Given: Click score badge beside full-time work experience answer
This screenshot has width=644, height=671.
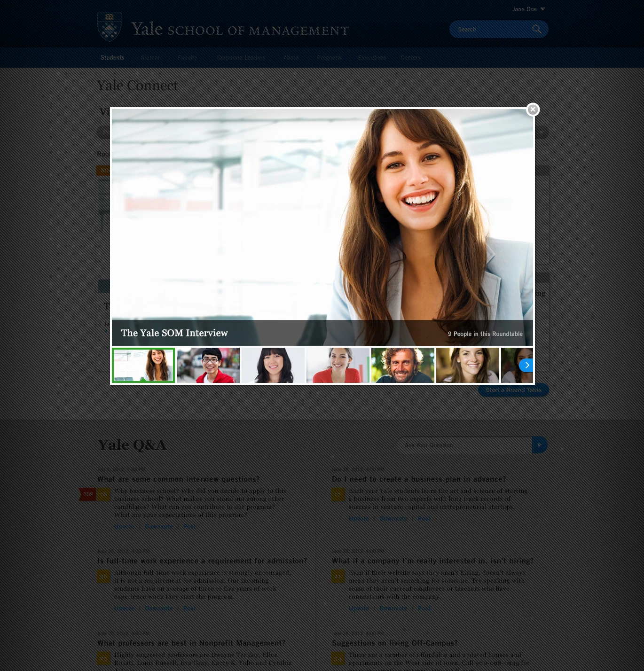Looking at the screenshot, I should 103,576.
